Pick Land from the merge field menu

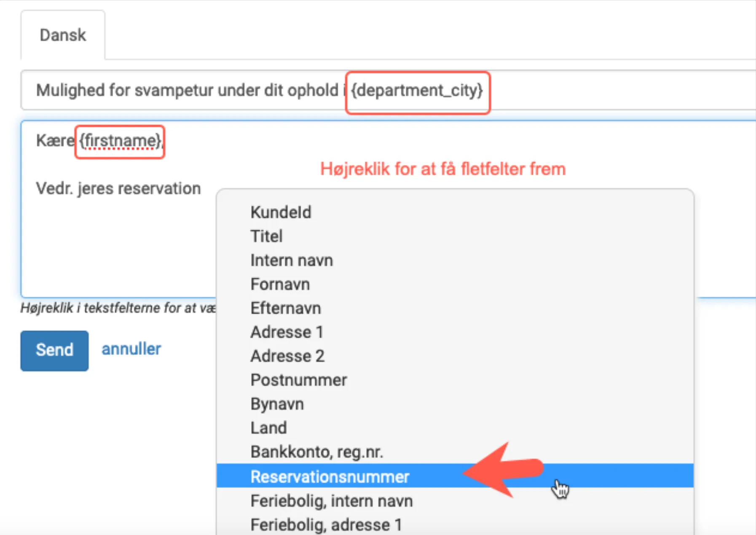(x=269, y=428)
